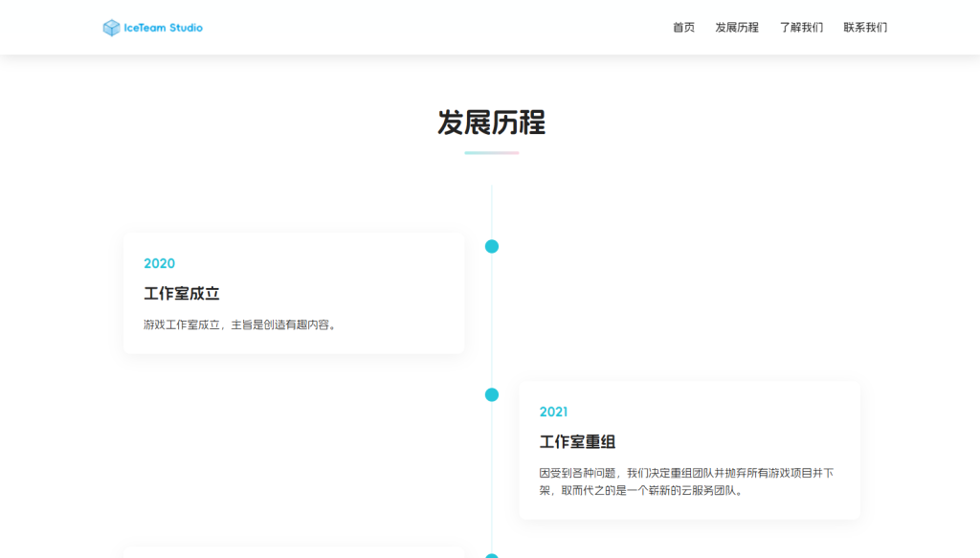Viewport: 980px width, 558px height.
Task: Click the empty header area beside the navigation
Action: pyautogui.click(x=431, y=28)
